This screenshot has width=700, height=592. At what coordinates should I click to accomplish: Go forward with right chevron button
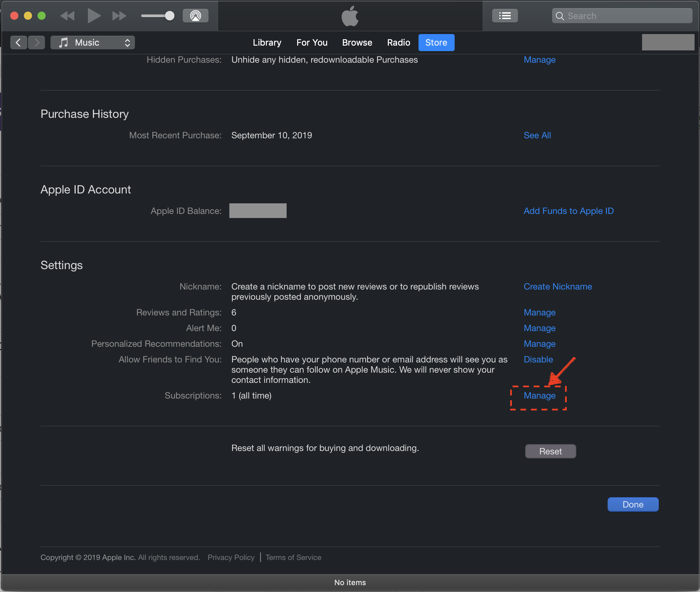[37, 43]
